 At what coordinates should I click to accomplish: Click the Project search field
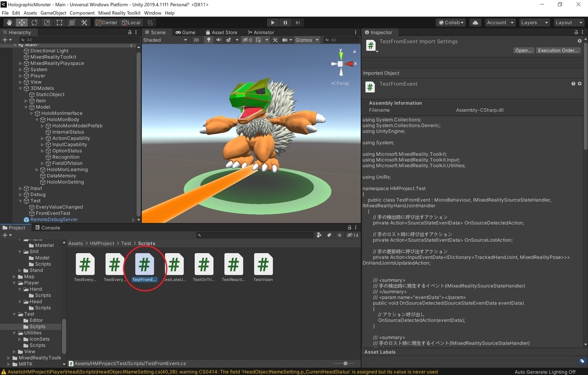254,235
